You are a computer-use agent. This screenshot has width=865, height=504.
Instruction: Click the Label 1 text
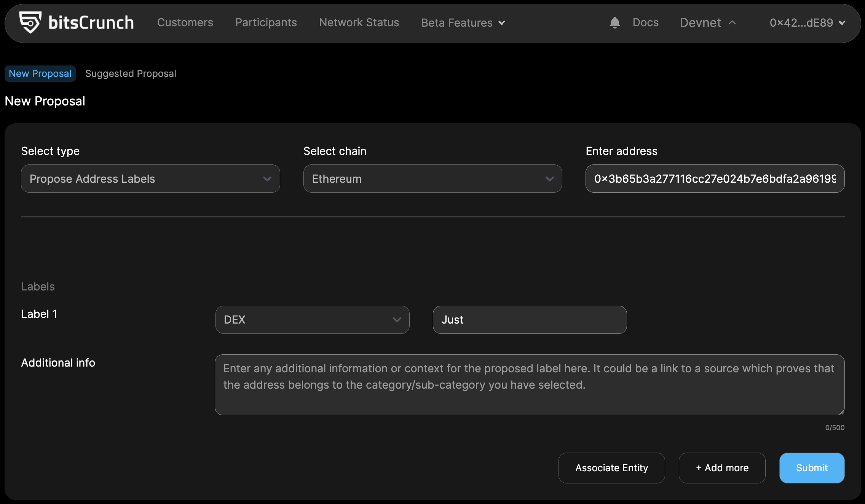pos(39,314)
